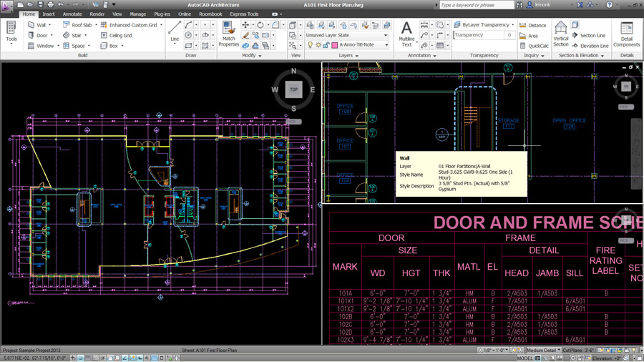
Task: Expand the Layers panel
Action: [x=348, y=55]
